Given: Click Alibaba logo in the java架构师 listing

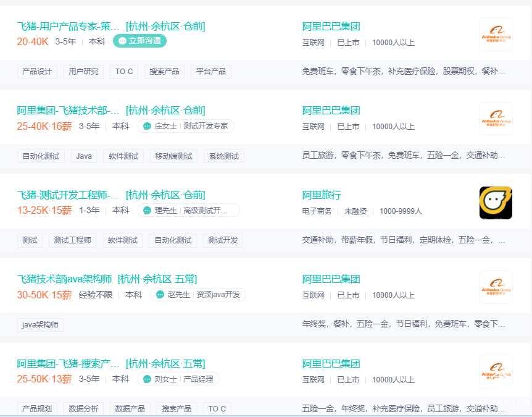Looking at the screenshot, I should (x=496, y=287).
